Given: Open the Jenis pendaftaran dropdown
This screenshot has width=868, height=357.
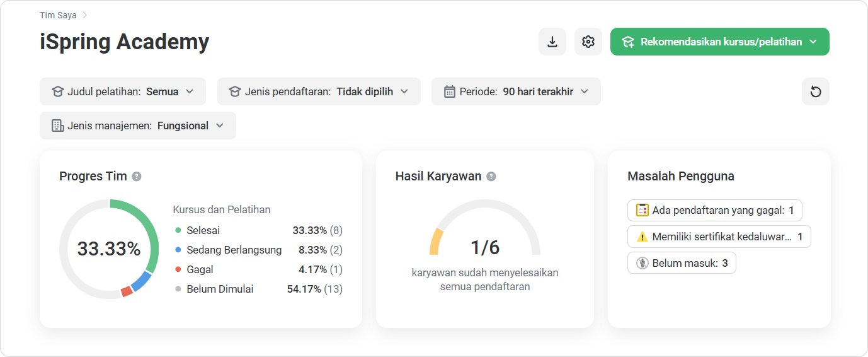Looking at the screenshot, I should tap(319, 91).
